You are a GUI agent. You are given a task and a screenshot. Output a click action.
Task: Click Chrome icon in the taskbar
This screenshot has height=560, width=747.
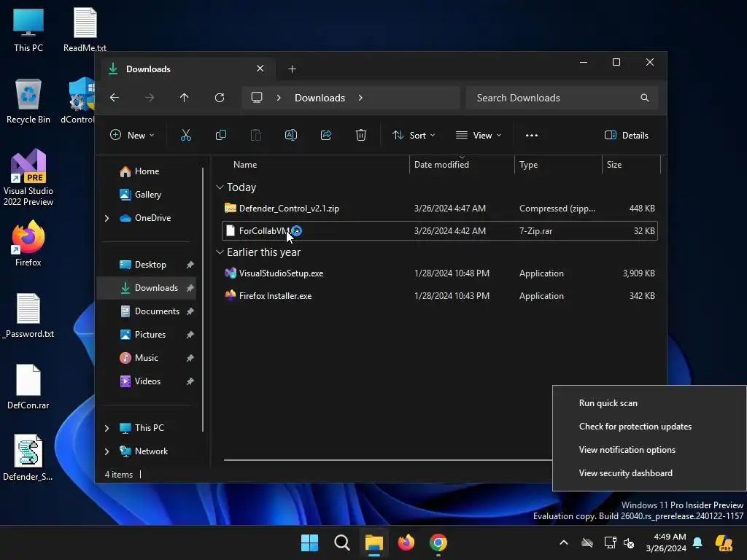point(438,542)
